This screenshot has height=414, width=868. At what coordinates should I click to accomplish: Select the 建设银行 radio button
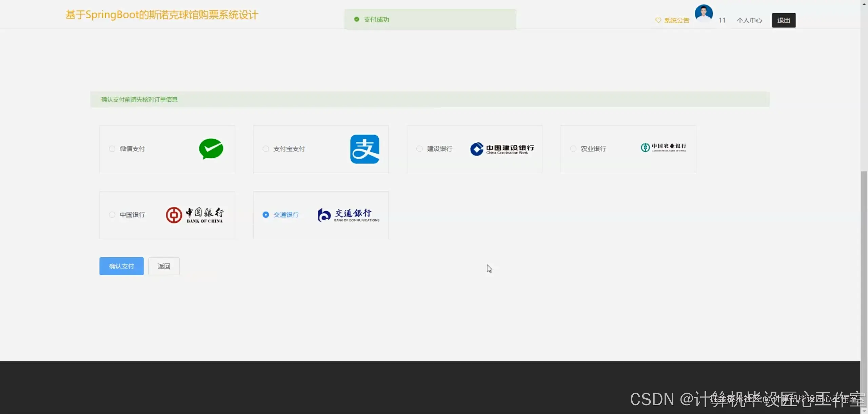419,149
